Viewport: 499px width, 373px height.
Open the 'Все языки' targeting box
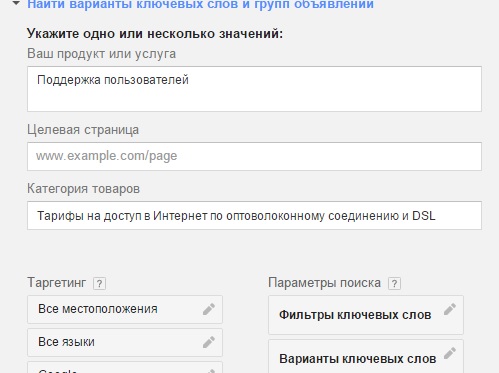tap(125, 342)
